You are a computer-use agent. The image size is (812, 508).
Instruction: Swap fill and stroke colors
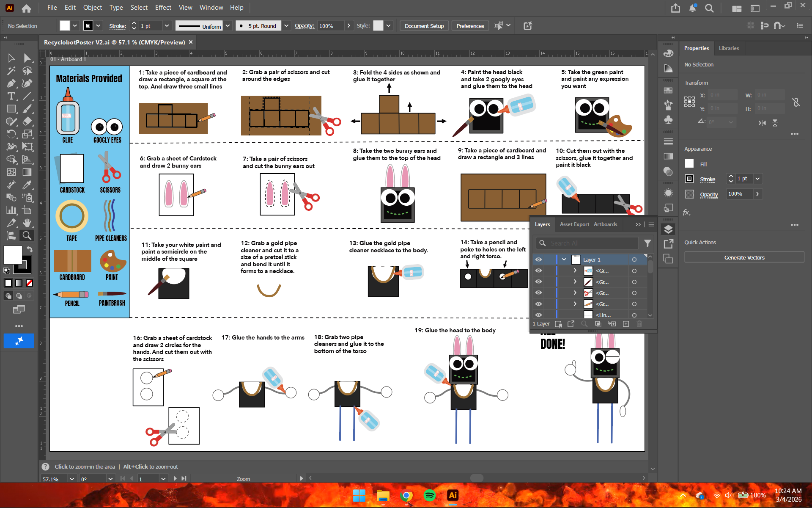(x=30, y=249)
